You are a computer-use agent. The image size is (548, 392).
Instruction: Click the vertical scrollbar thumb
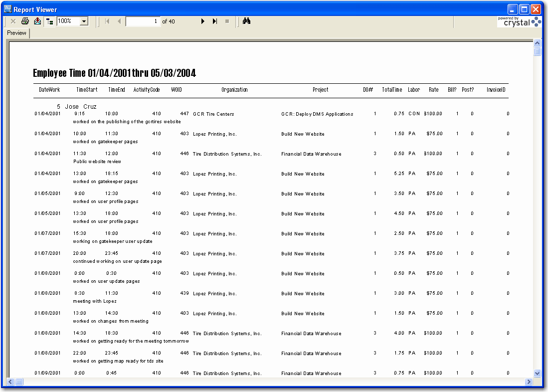point(538,51)
